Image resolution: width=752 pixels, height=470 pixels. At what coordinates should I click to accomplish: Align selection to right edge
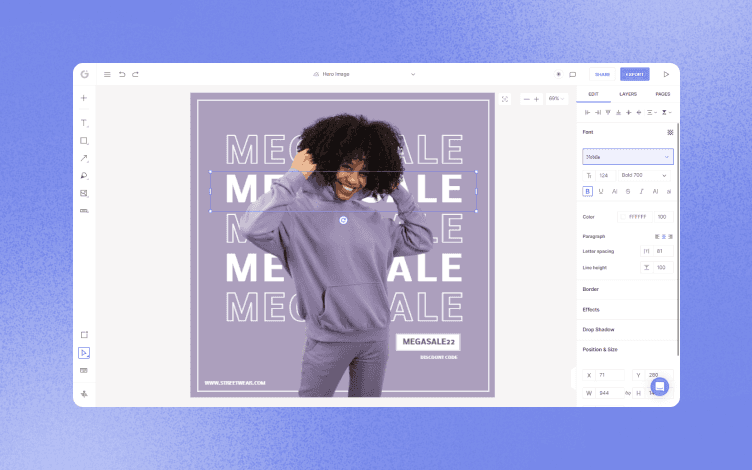pos(598,112)
